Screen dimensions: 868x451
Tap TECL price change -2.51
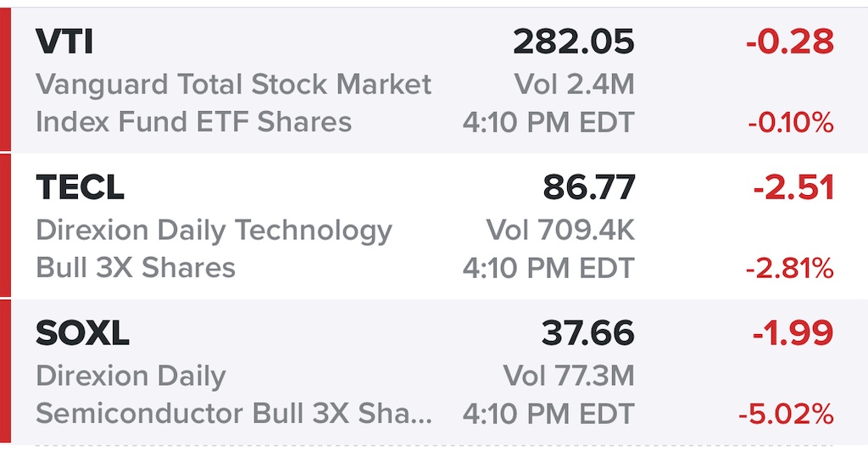(793, 187)
